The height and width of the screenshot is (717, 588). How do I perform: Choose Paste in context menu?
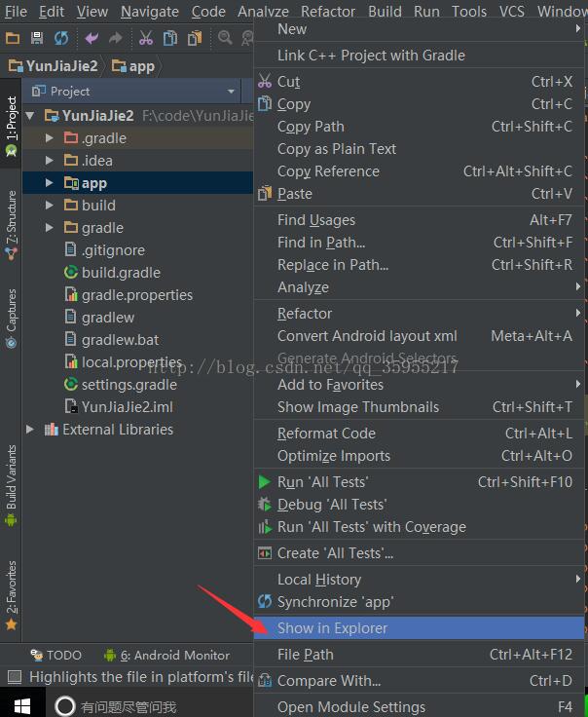click(x=419, y=194)
